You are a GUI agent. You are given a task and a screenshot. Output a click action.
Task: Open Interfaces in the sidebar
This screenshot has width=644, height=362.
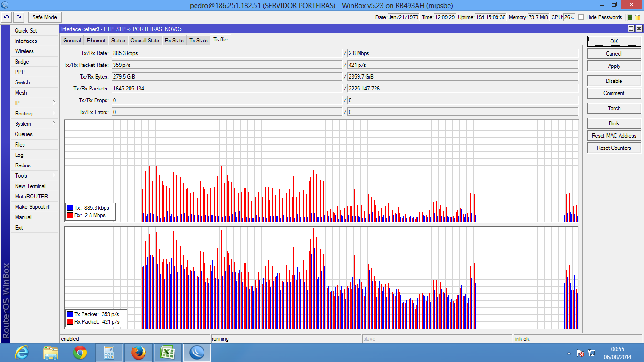pos(26,41)
